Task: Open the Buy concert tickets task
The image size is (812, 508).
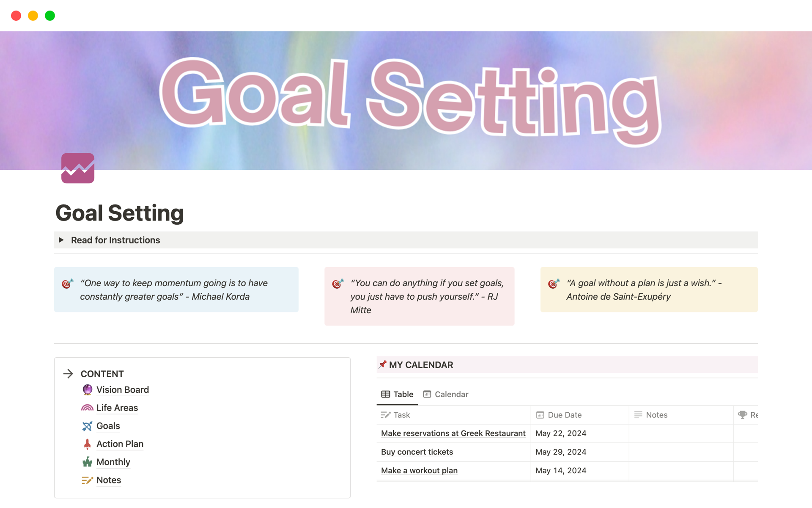Action: click(416, 452)
